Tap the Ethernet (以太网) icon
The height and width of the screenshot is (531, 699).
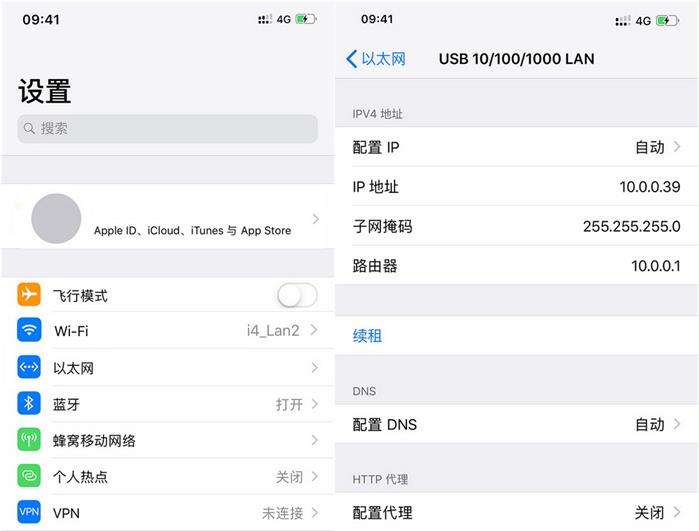pos(29,367)
